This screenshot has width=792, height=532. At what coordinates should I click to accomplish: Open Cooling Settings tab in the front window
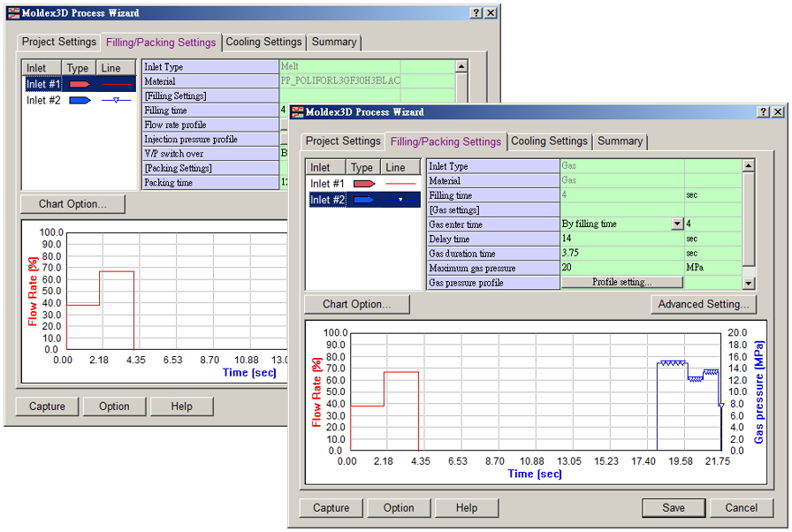pos(549,141)
